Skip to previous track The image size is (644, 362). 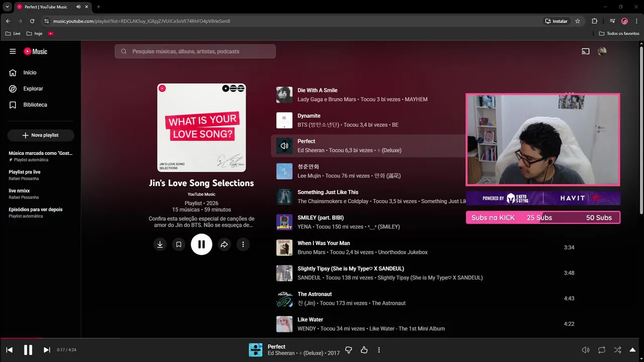pos(10,350)
